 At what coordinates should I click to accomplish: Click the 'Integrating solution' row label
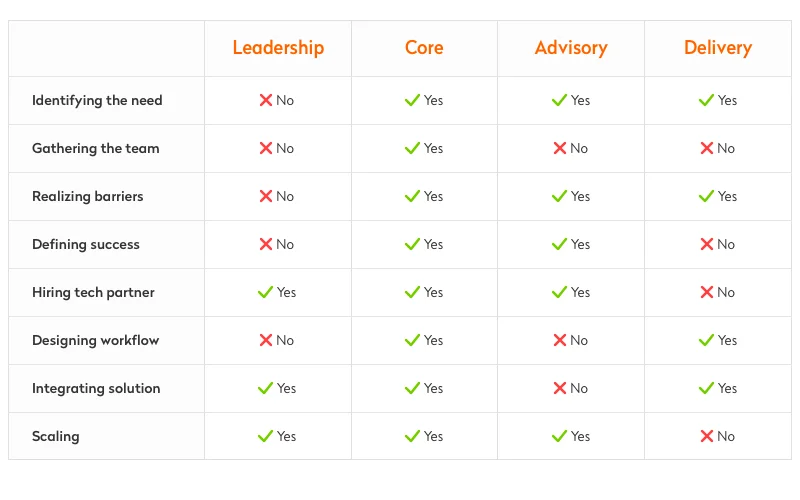coord(96,388)
